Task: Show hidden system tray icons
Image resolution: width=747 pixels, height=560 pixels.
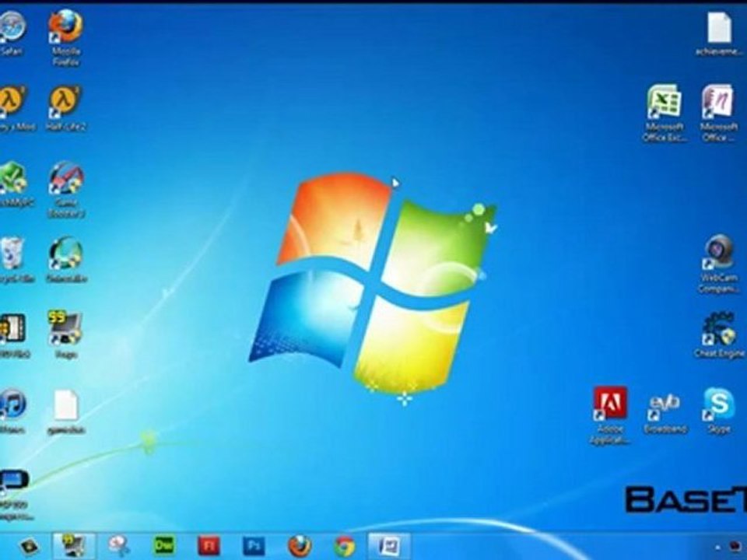Action: pyautogui.click(x=717, y=548)
